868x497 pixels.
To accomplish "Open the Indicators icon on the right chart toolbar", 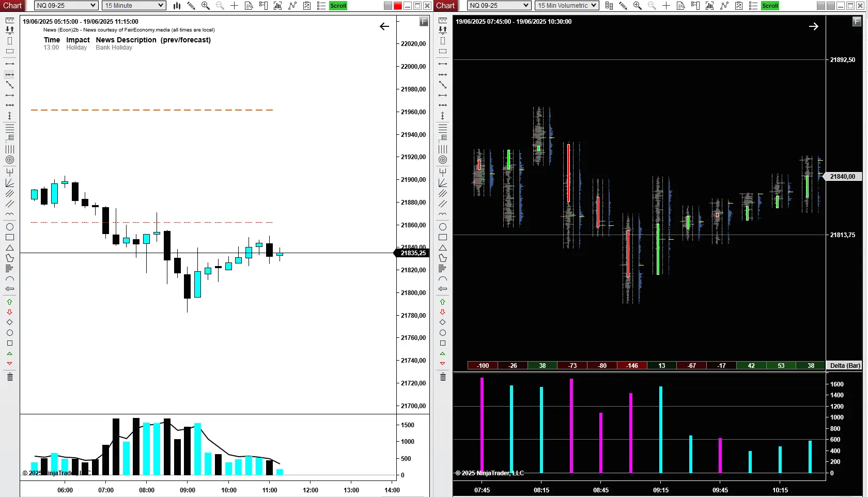I will coord(709,6).
